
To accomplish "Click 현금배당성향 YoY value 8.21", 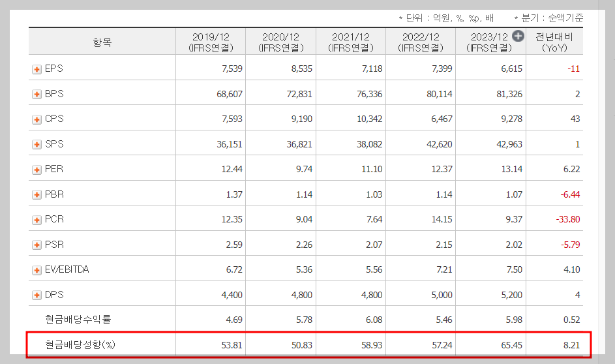I will [572, 345].
